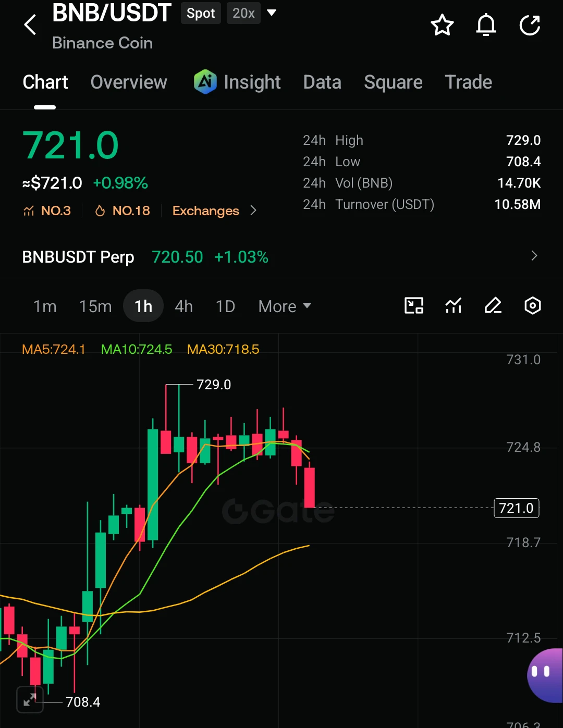Add BNB/USDT to favorites with star icon

[442, 25]
